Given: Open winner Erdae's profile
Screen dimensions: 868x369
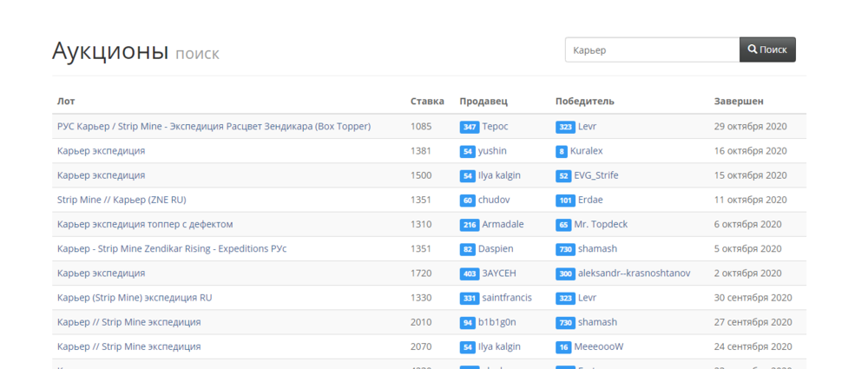Looking at the screenshot, I should click(x=590, y=200).
